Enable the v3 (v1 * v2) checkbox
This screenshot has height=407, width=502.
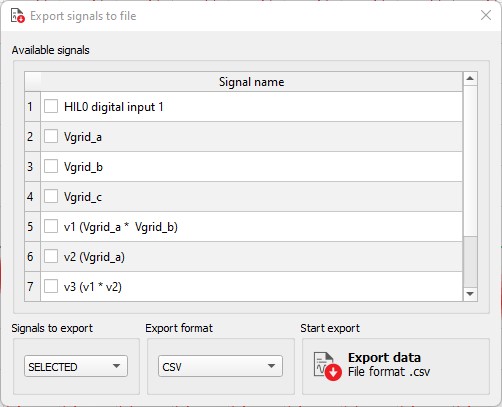click(x=51, y=286)
